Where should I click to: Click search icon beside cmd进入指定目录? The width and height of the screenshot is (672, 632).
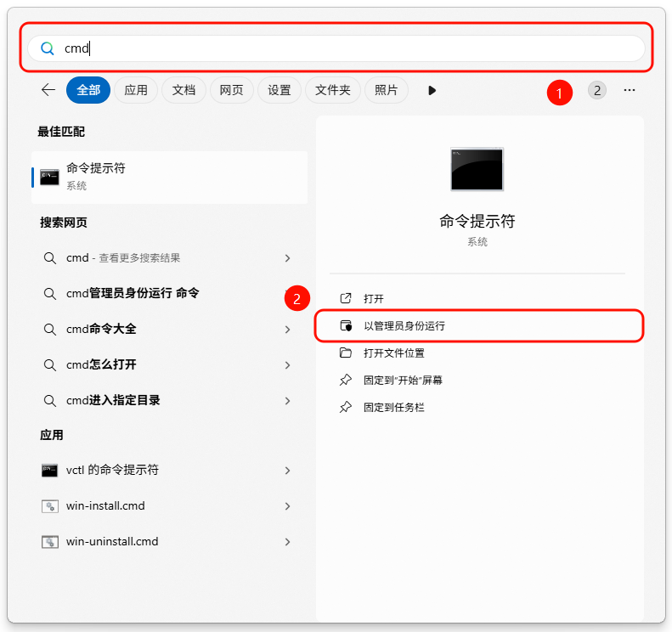tap(50, 401)
